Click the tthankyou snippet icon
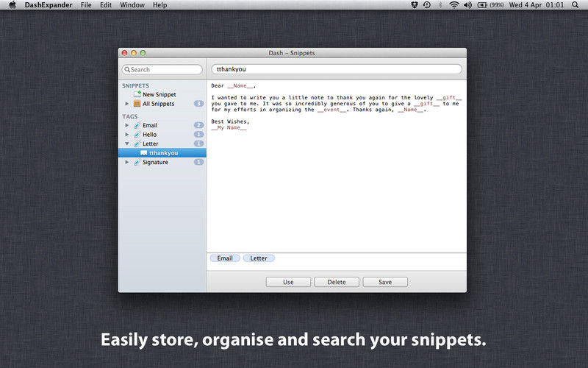 (x=143, y=153)
